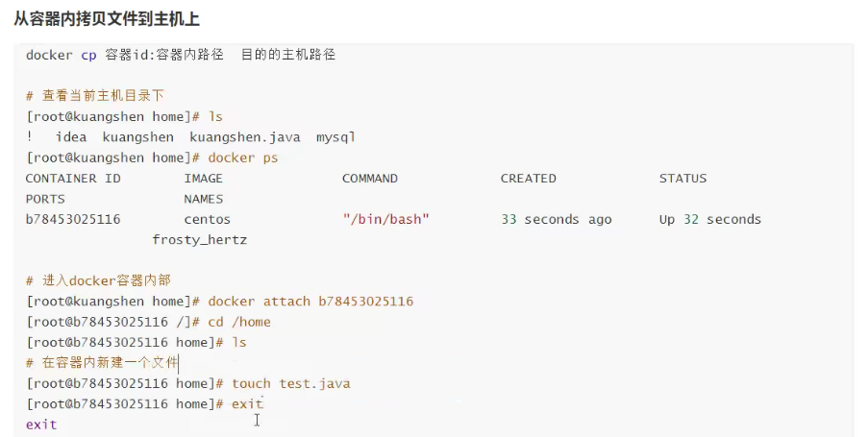Click the 'docker ps' command text
The image size is (868, 437).
243,158
